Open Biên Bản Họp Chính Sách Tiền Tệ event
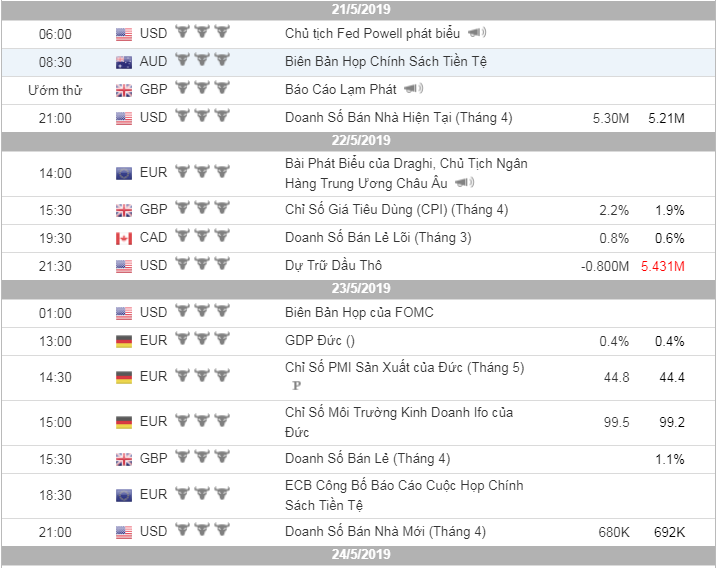 coord(386,61)
